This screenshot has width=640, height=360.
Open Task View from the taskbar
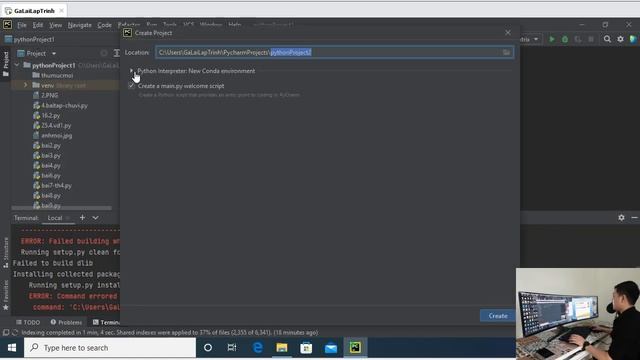click(x=232, y=348)
